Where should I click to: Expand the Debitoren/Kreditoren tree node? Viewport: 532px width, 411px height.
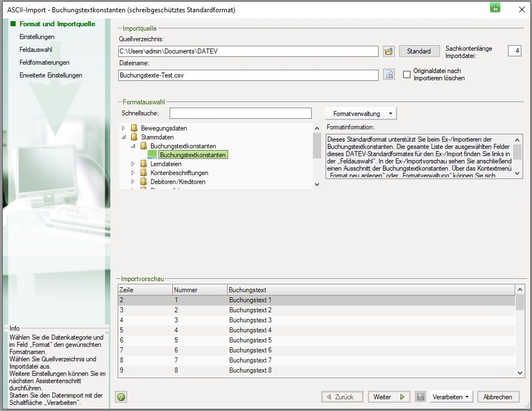point(133,182)
